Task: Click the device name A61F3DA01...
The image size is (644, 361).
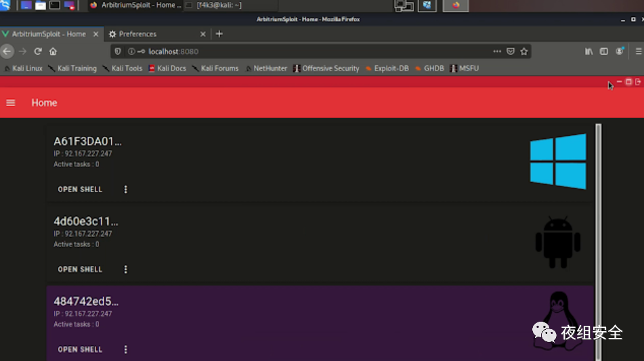Action: (87, 142)
